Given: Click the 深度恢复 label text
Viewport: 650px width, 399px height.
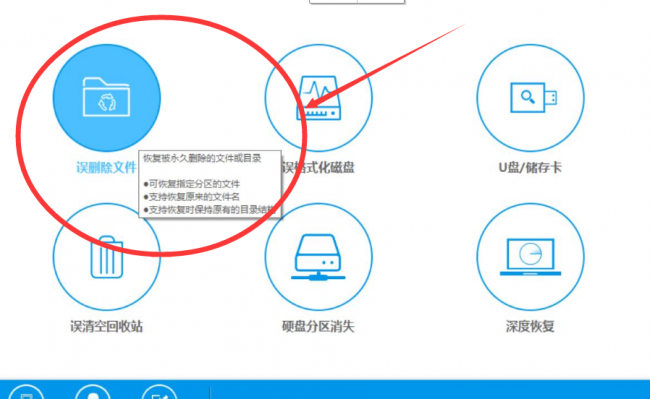Looking at the screenshot, I should tap(530, 326).
